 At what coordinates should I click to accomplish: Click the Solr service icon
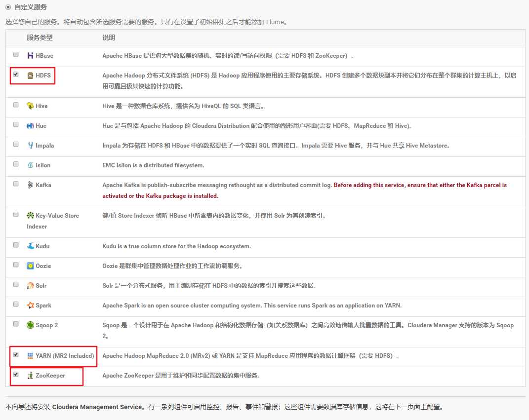tap(30, 286)
